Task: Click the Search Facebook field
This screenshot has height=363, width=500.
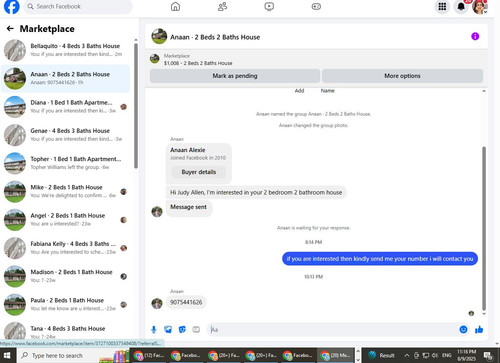Action: pyautogui.click(x=78, y=6)
